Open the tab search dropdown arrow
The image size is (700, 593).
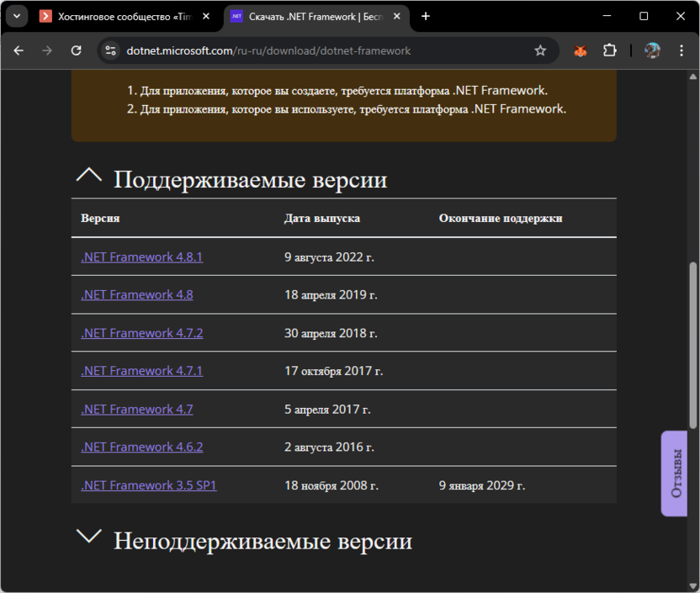coord(16,16)
